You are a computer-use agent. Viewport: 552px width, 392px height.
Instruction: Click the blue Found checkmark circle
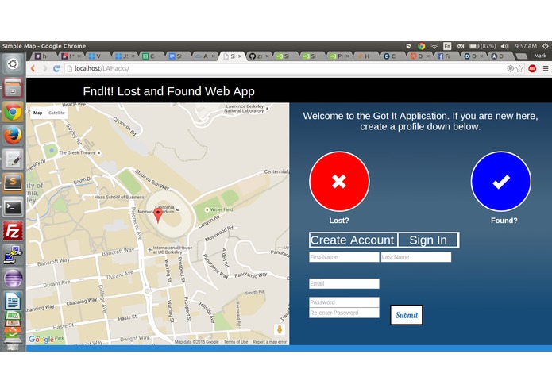[501, 182]
